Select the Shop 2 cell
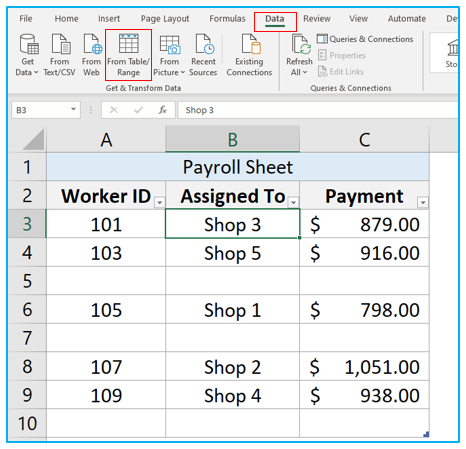 pos(233,367)
